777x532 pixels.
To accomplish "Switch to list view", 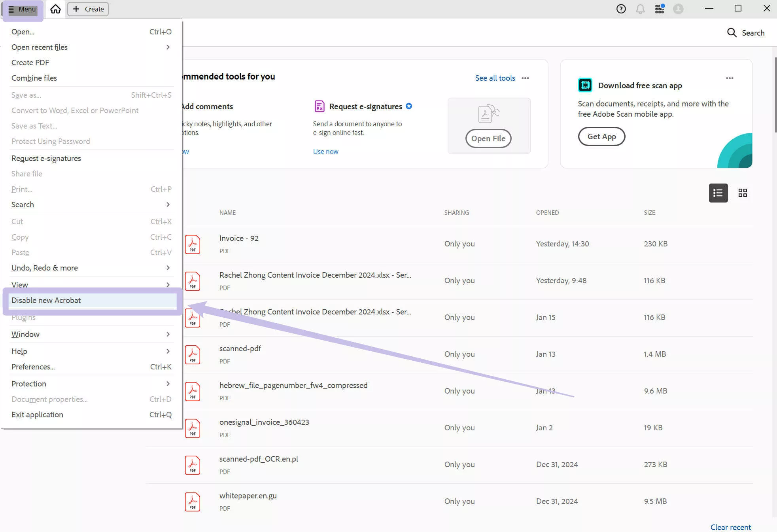I will [x=718, y=193].
